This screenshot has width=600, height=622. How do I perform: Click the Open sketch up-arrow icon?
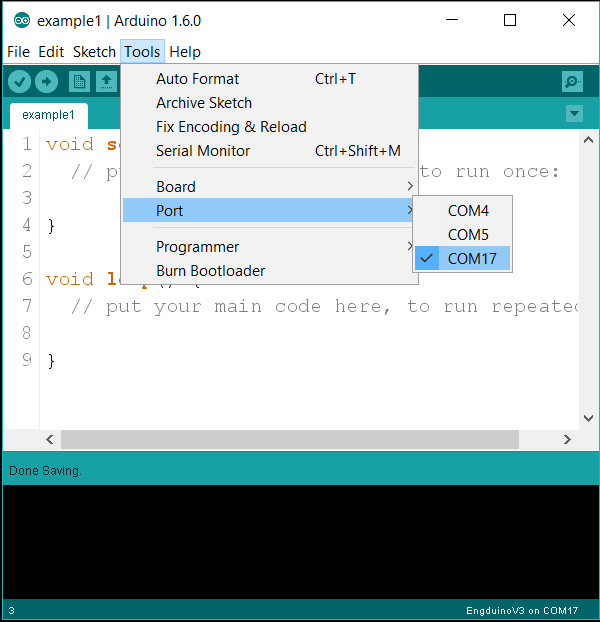106,82
